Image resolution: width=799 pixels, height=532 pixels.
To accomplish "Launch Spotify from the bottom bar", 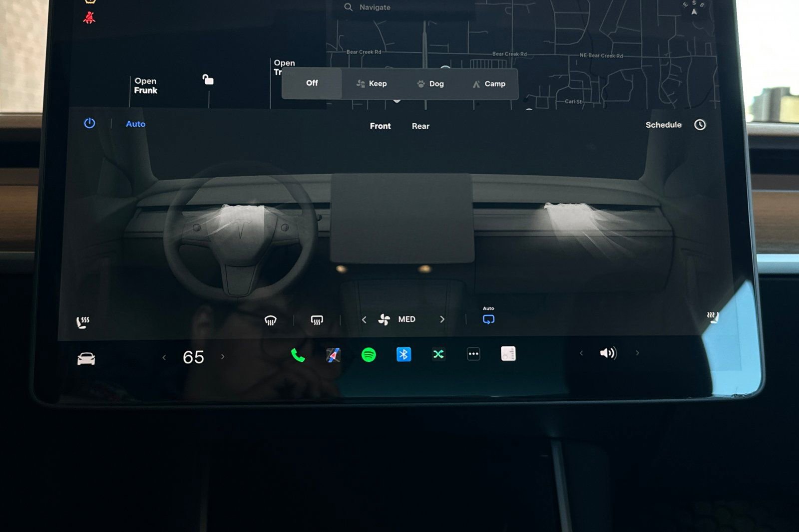I will point(369,355).
